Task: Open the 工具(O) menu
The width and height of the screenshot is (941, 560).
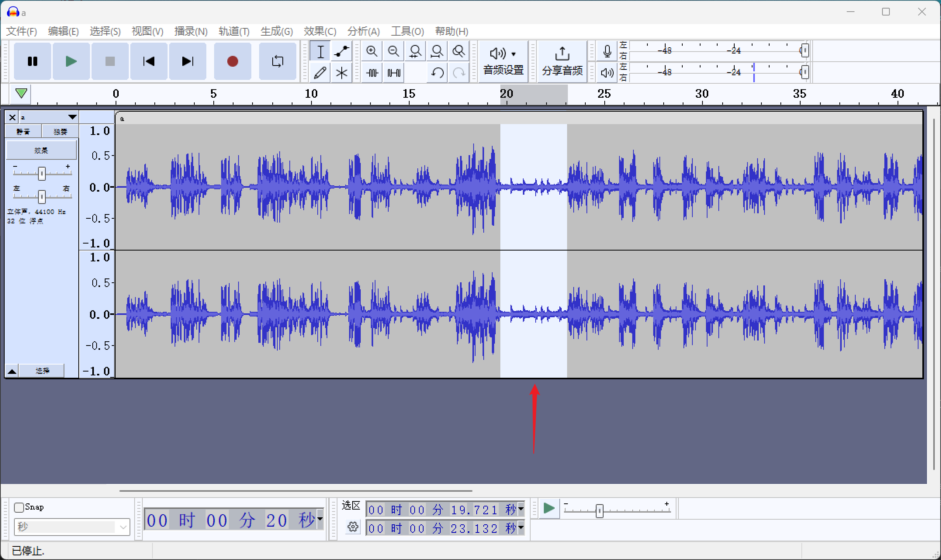Action: pyautogui.click(x=407, y=31)
